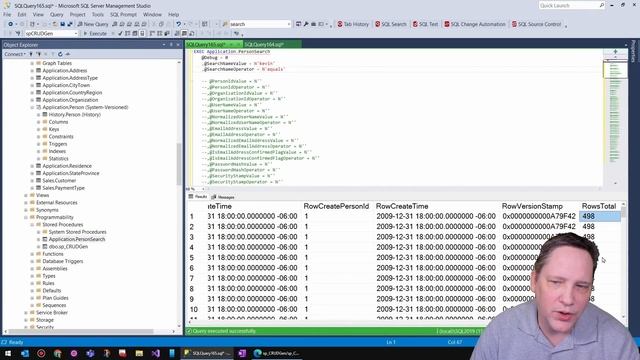This screenshot has height=360, width=640.
Task: Click the results grid vertical scrollbar
Action: (x=623, y=212)
